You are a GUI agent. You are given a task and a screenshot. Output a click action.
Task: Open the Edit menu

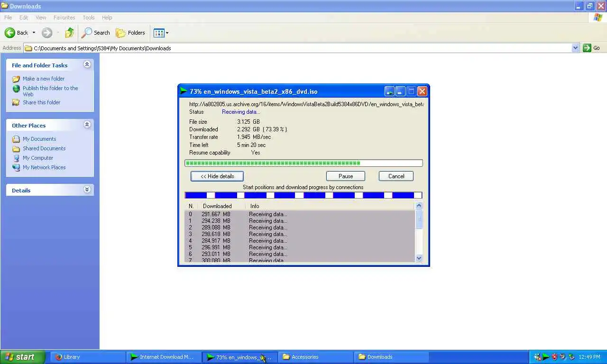[x=24, y=18]
